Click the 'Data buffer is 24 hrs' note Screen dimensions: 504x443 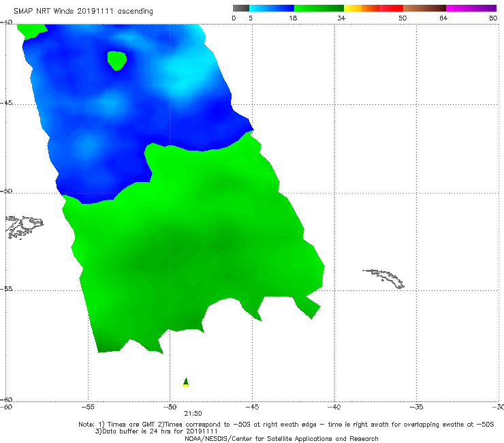point(156,431)
